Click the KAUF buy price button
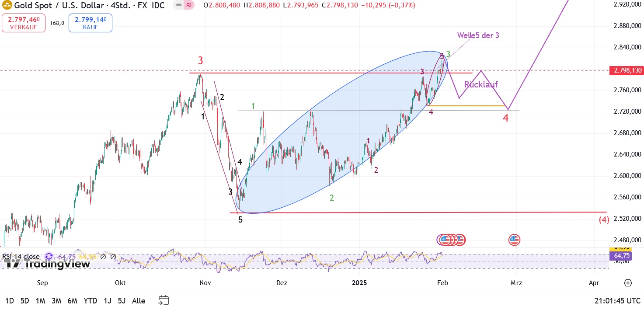Viewport: 644px width, 310px height. [90, 23]
